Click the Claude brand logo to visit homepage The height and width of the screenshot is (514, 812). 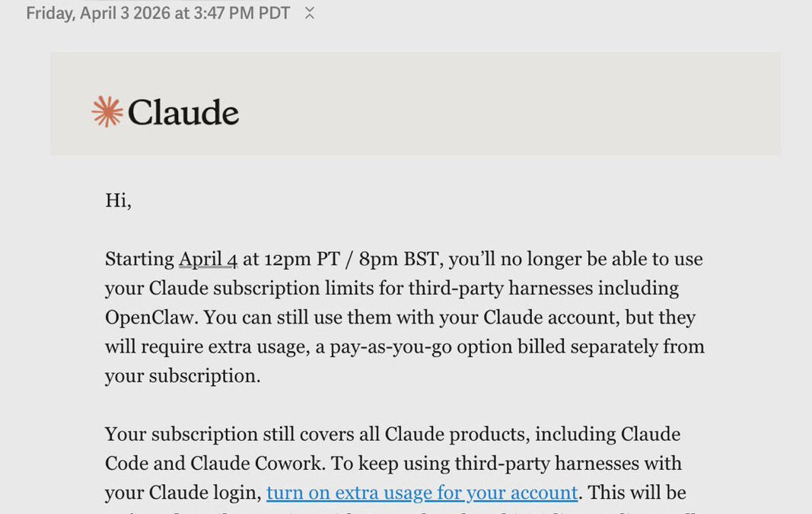164,111
